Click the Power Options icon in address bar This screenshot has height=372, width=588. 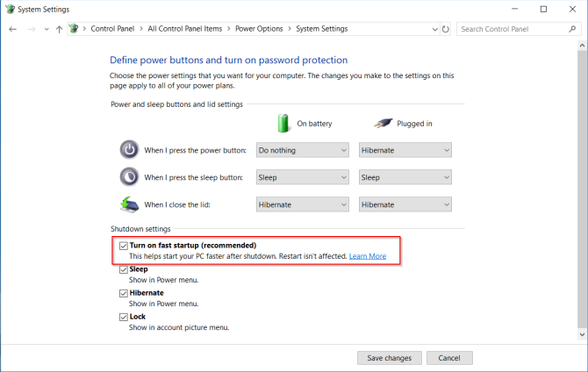(x=74, y=28)
